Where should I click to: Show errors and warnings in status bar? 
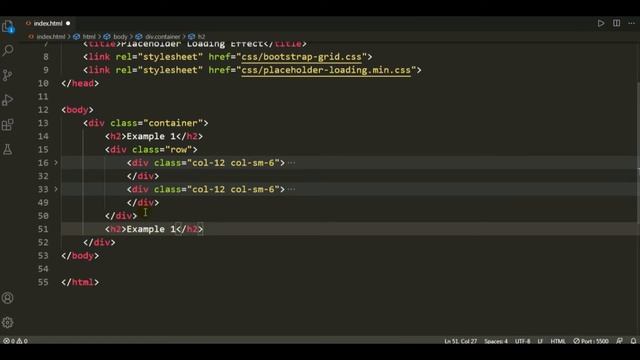click(x=16, y=341)
